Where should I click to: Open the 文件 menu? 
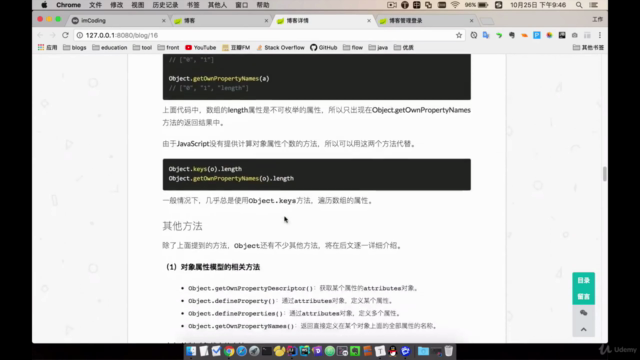click(x=95, y=5)
